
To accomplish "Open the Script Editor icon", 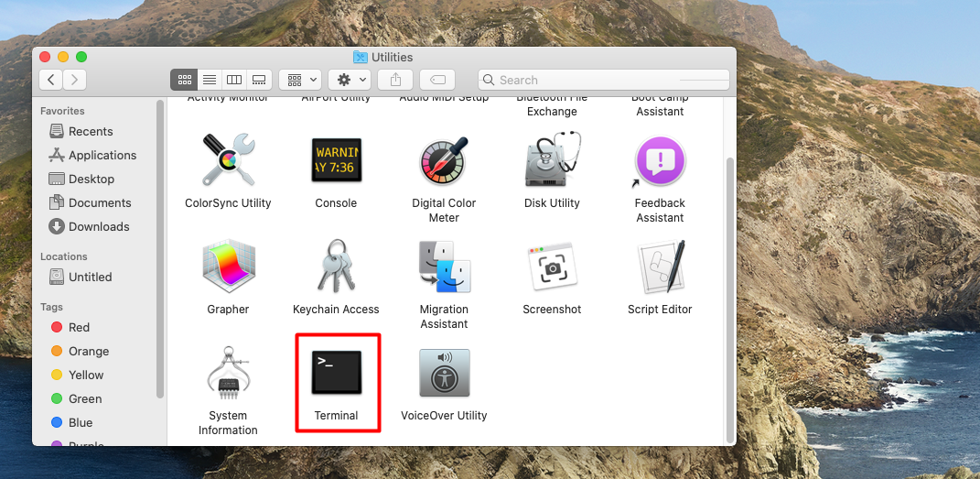I will tap(662, 267).
